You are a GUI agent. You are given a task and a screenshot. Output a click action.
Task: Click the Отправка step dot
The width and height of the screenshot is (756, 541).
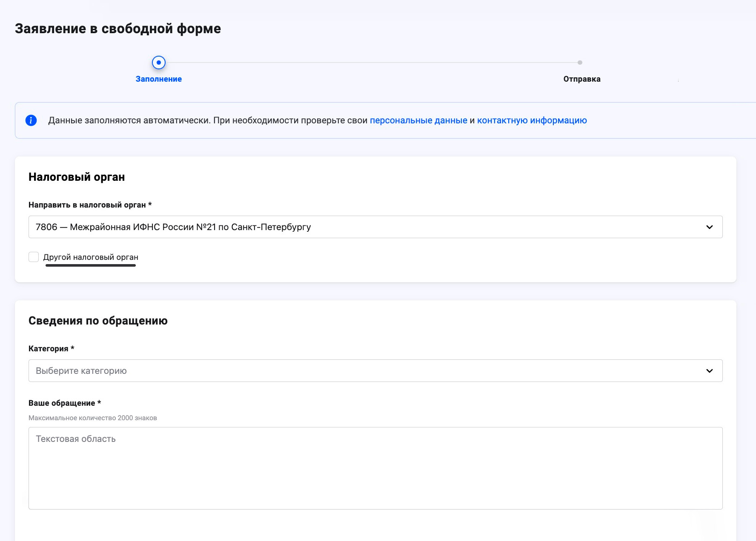coord(580,63)
